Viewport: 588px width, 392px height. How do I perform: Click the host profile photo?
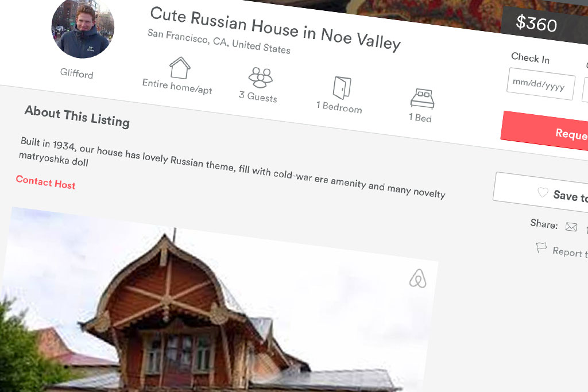(x=83, y=28)
